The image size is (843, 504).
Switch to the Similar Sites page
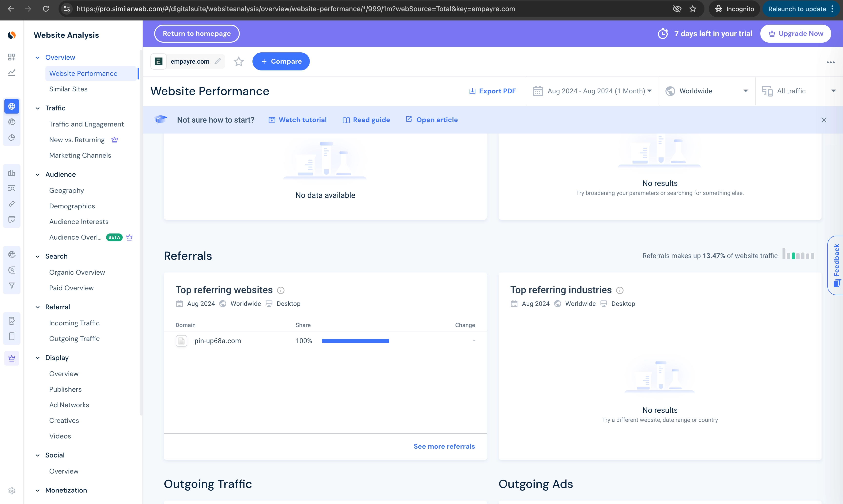tap(68, 89)
